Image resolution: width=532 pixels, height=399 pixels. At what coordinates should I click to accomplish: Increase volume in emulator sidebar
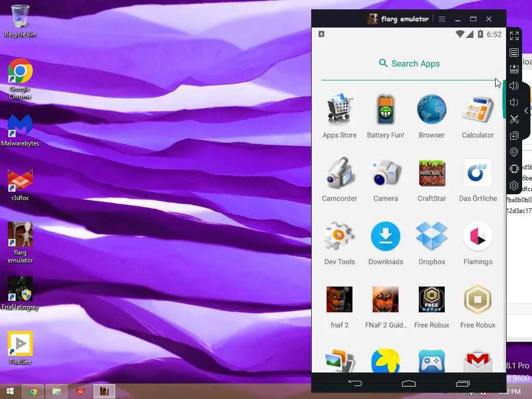point(514,86)
